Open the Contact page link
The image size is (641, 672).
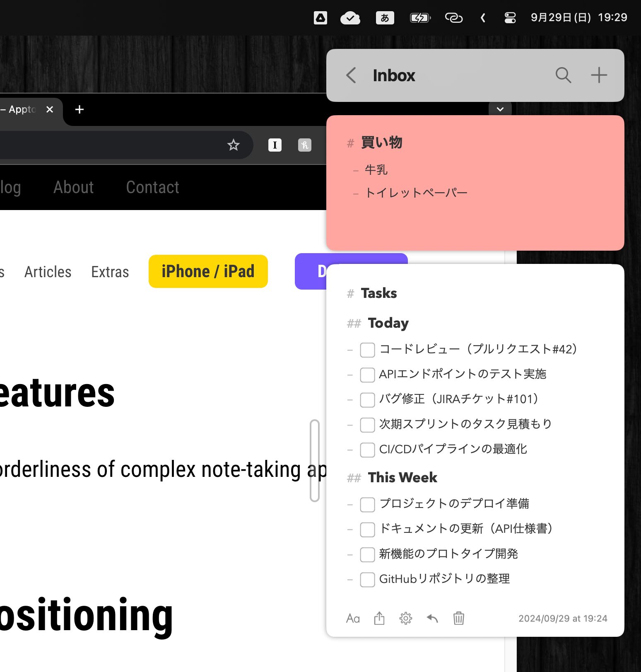[x=152, y=187]
